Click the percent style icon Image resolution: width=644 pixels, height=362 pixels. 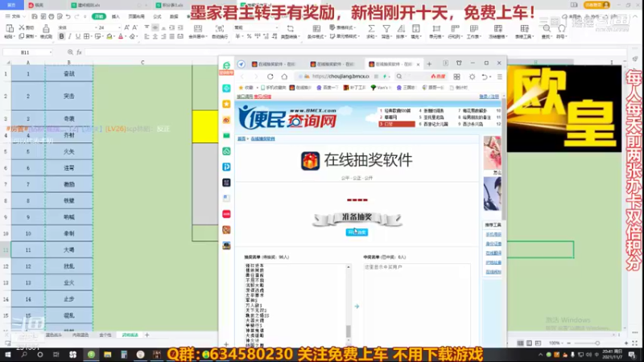249,36
